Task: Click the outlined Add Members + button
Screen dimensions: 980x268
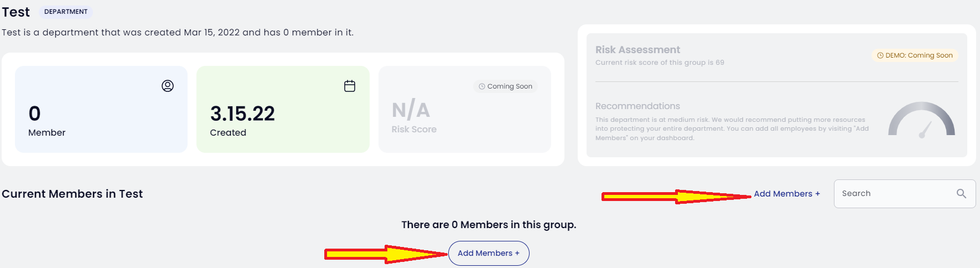Action: 489,253
